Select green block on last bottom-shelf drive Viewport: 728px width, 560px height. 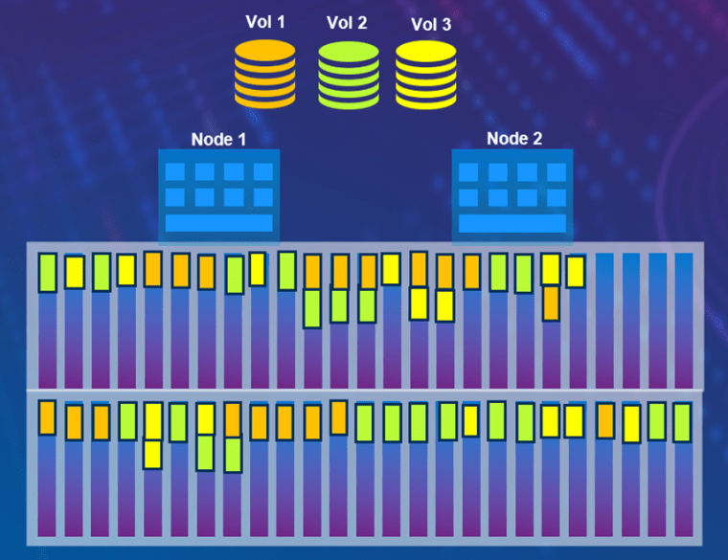(x=682, y=423)
